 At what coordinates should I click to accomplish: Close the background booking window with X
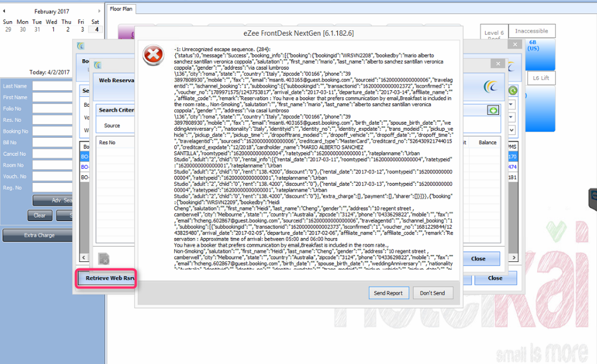515,45
